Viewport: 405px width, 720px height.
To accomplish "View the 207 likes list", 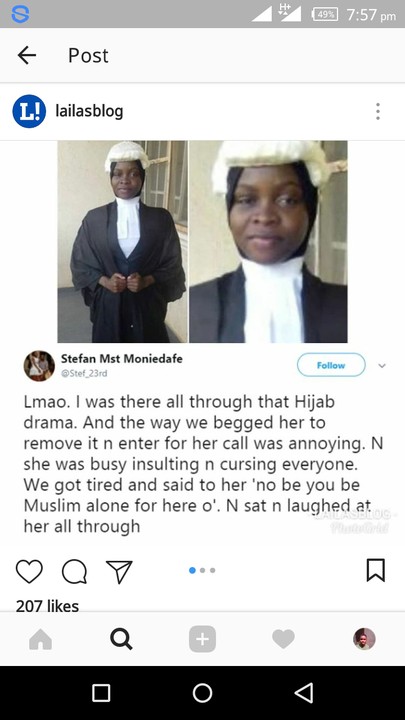I will tap(47, 606).
